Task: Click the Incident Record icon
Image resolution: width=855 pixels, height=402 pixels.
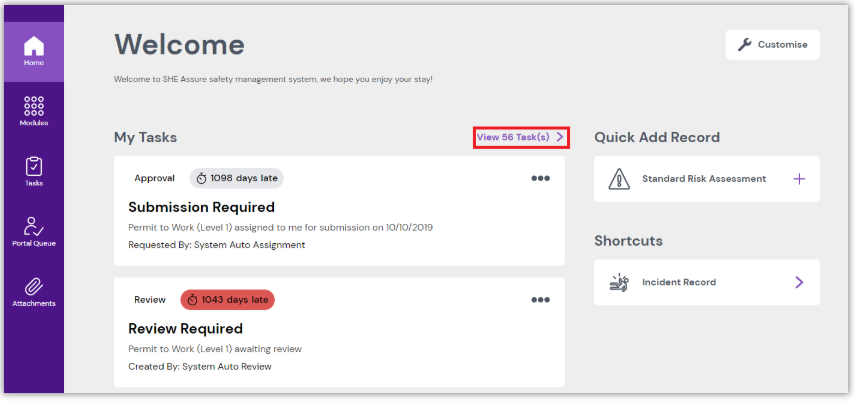Action: pyautogui.click(x=619, y=283)
